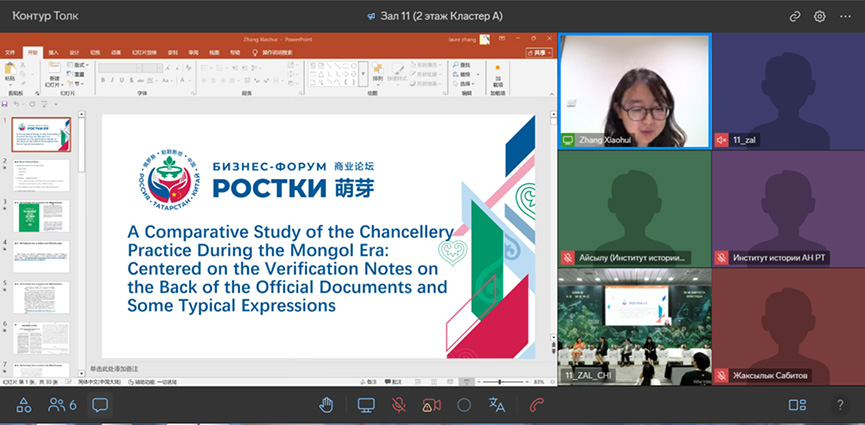Start recording with the circle icon
This screenshot has width=865, height=425.
tap(464, 406)
